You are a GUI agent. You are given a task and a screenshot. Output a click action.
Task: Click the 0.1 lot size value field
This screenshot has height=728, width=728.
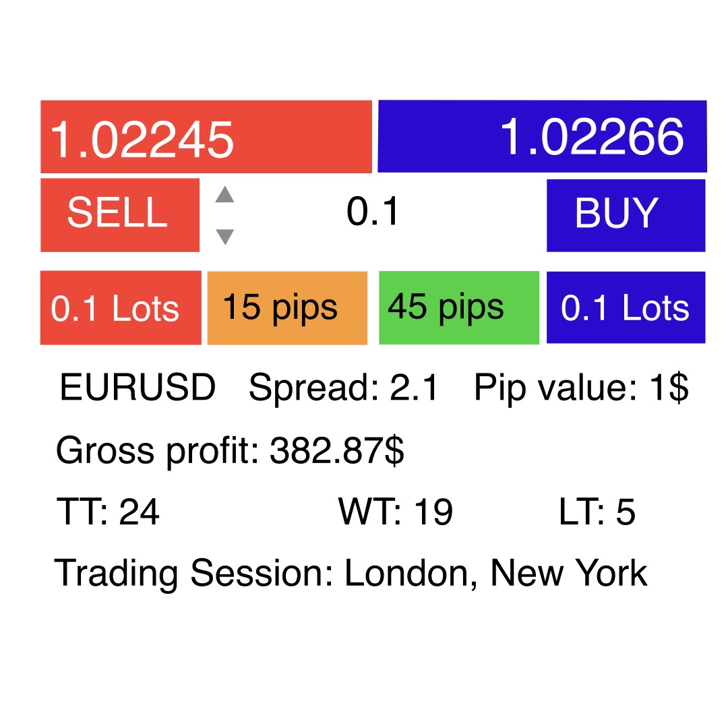coord(373,212)
